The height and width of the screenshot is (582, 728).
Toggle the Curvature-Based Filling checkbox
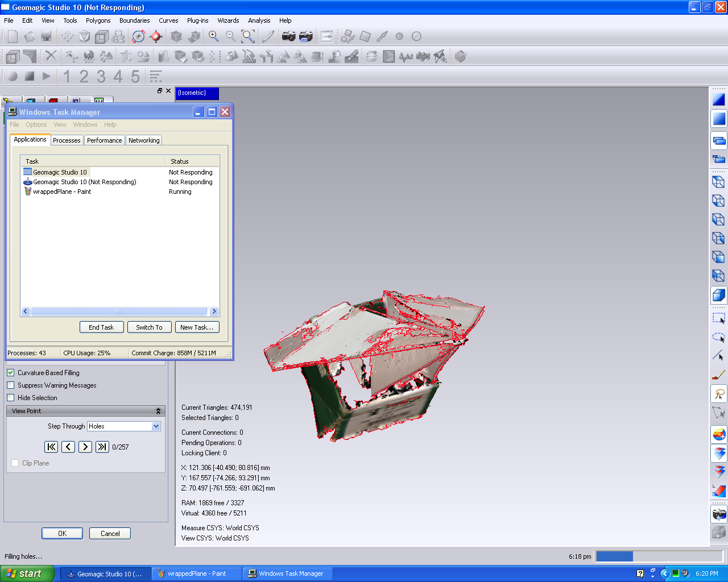click(x=10, y=373)
